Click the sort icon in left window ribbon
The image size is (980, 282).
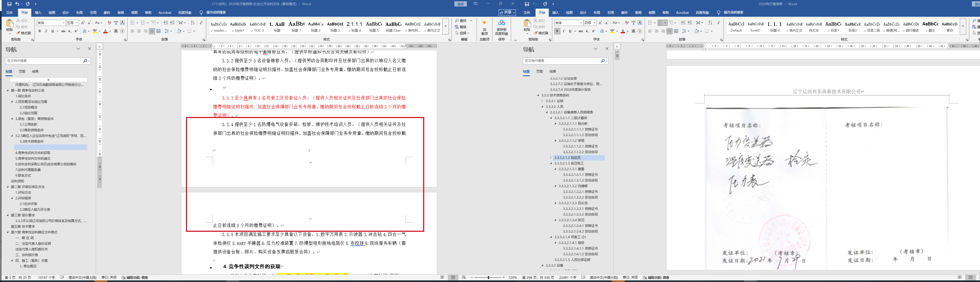point(192,23)
